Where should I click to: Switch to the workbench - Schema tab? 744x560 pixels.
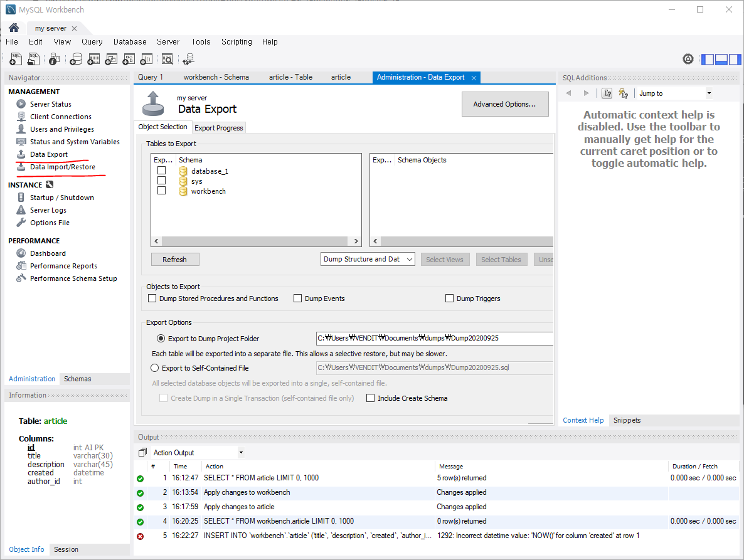(x=216, y=77)
